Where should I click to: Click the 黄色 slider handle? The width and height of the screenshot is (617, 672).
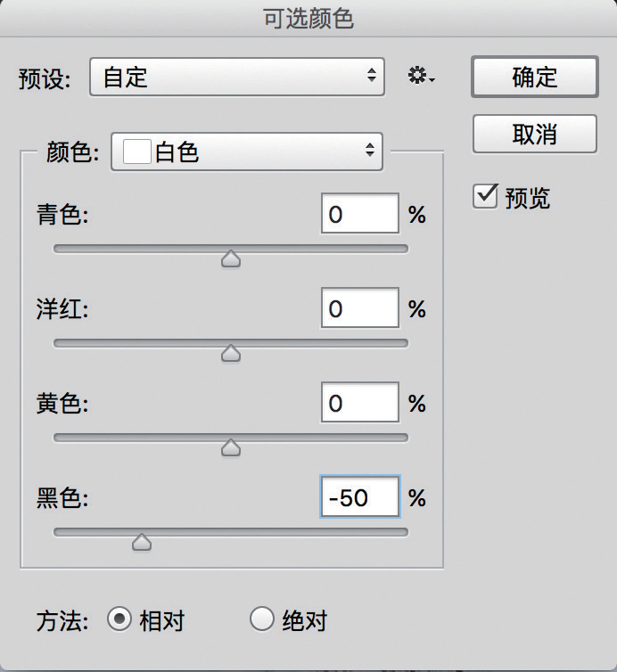tap(231, 448)
